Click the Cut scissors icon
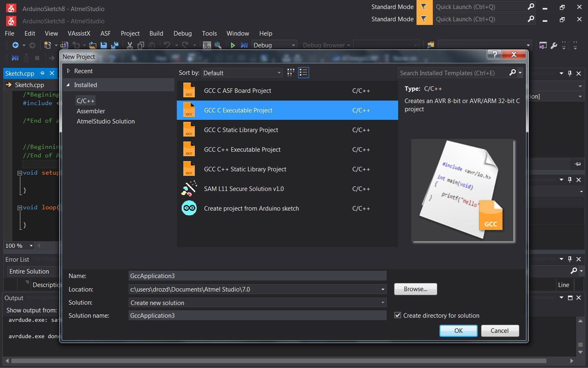588x368 pixels. point(130,45)
